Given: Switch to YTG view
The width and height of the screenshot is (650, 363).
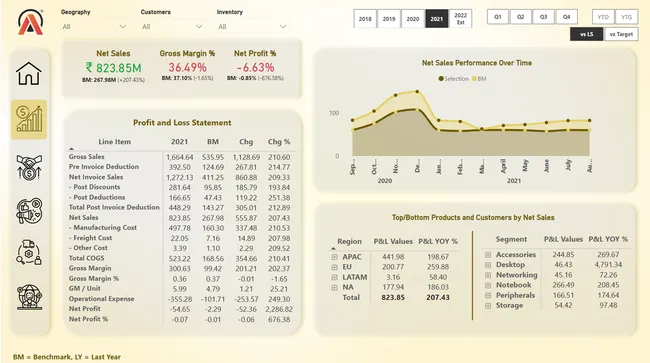Looking at the screenshot, I should click(x=626, y=17).
